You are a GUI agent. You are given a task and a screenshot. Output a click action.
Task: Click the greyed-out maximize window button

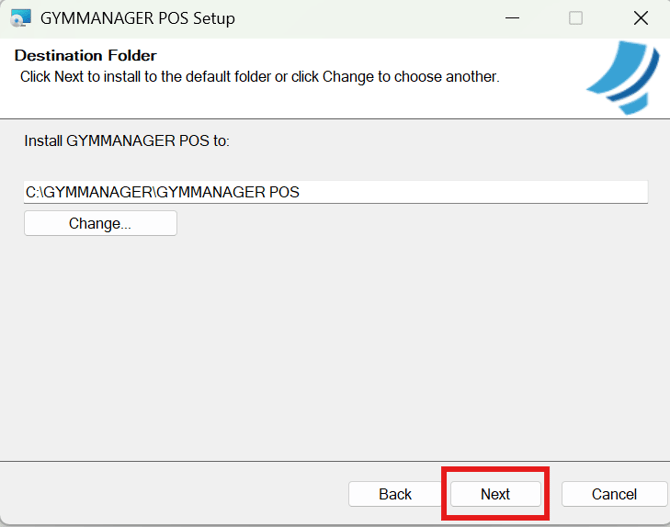pyautogui.click(x=576, y=18)
